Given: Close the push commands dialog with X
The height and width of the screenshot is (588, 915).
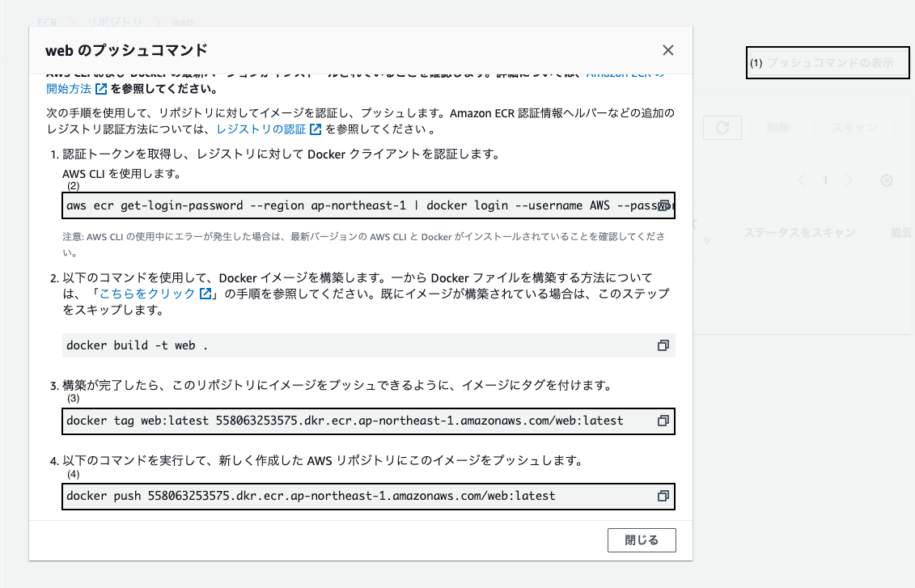Looking at the screenshot, I should coord(668,50).
